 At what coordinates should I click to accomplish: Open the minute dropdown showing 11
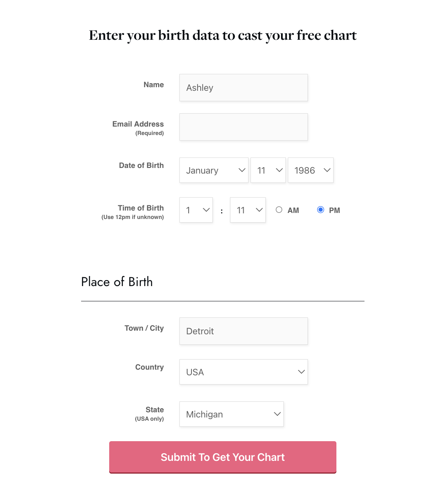247,210
